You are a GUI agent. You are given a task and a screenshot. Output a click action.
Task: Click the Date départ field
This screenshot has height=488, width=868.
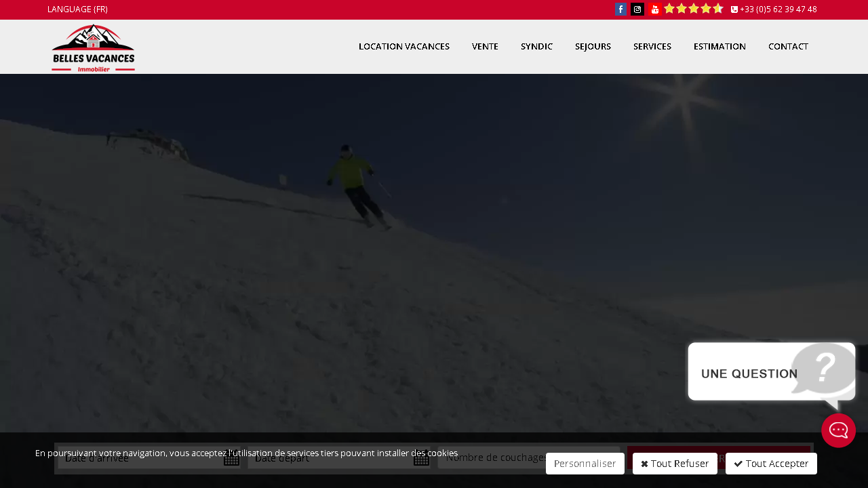[x=339, y=457]
